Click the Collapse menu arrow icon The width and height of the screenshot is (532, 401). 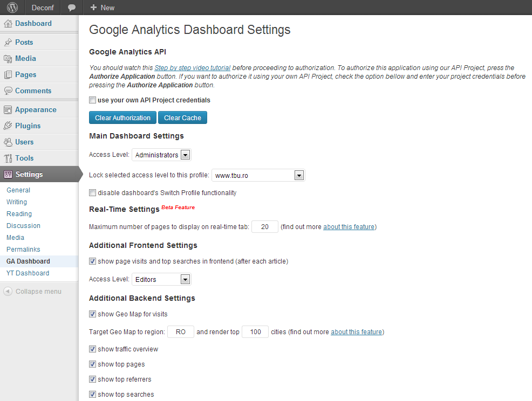point(8,292)
